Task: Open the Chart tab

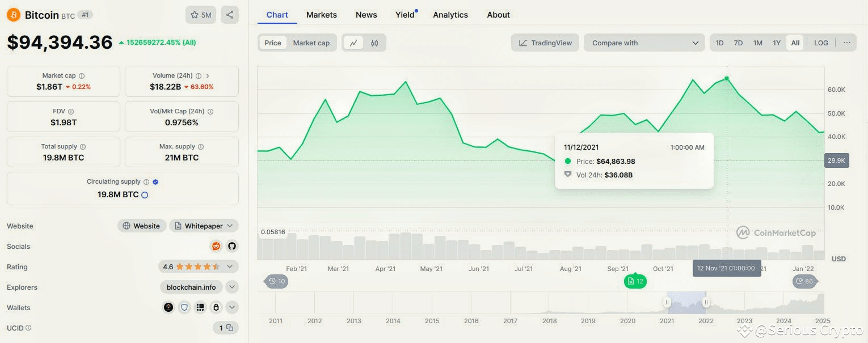Action: (277, 15)
